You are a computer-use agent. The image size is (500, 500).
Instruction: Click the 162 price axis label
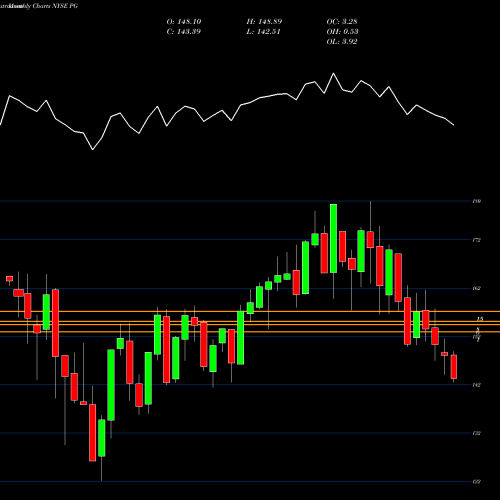click(477, 288)
